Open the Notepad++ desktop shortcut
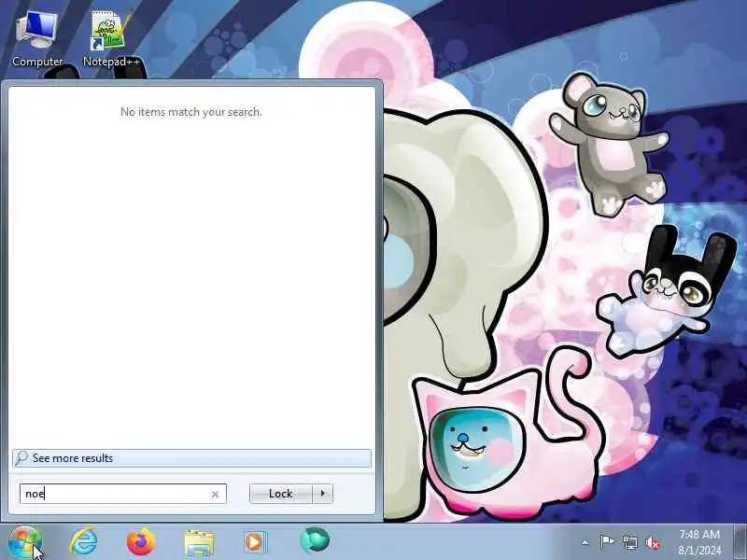 [111, 39]
